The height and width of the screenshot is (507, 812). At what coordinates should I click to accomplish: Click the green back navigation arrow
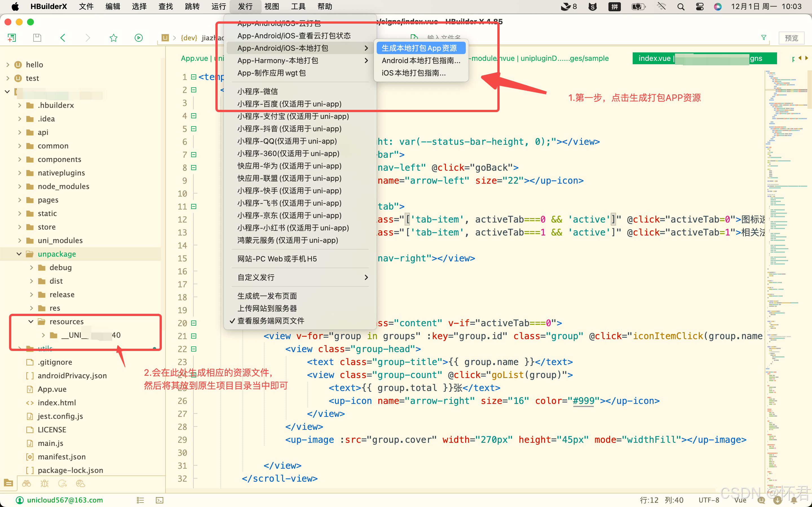point(63,37)
